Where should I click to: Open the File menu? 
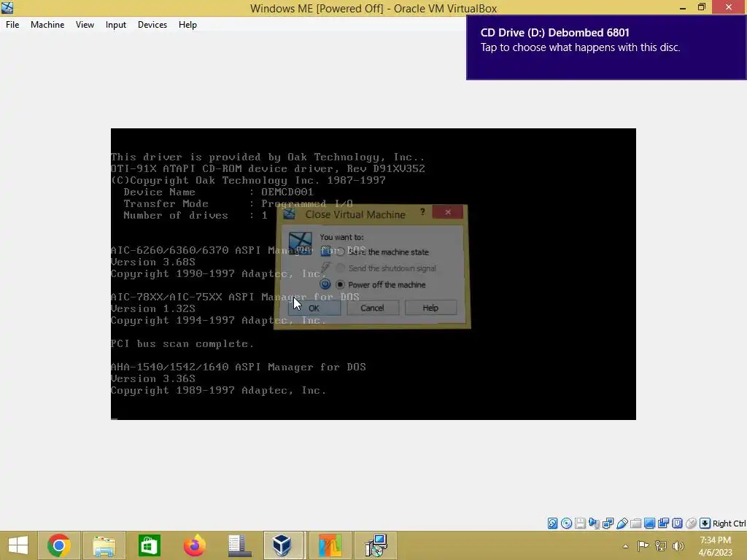(12, 25)
